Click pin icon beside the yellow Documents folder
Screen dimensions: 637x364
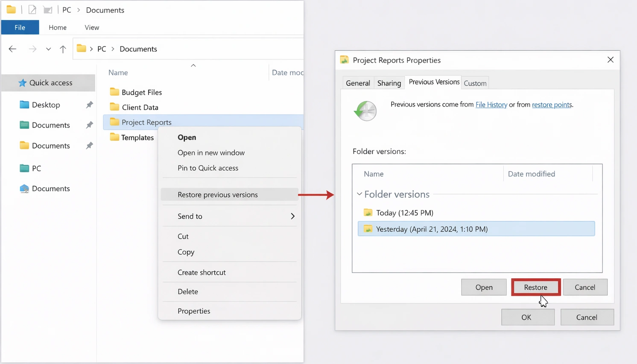[x=89, y=146]
